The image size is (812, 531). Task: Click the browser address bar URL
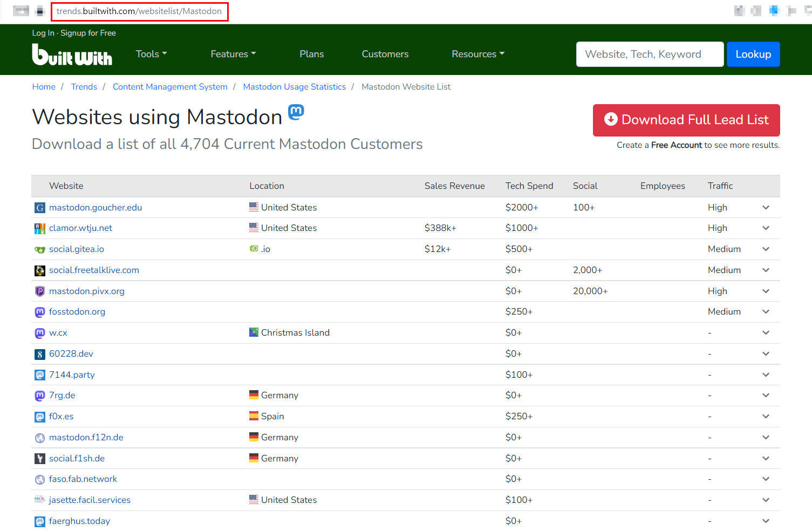pos(139,11)
